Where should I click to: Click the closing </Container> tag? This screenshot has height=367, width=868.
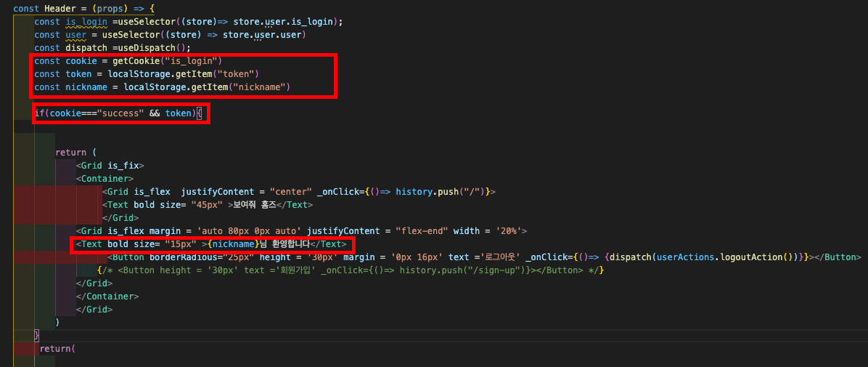pos(107,296)
